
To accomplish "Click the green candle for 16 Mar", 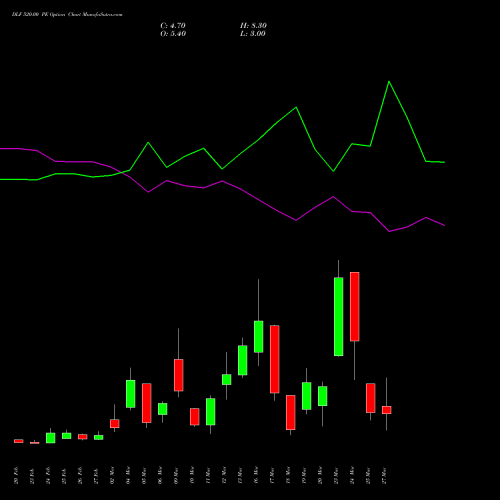I will 259,337.
